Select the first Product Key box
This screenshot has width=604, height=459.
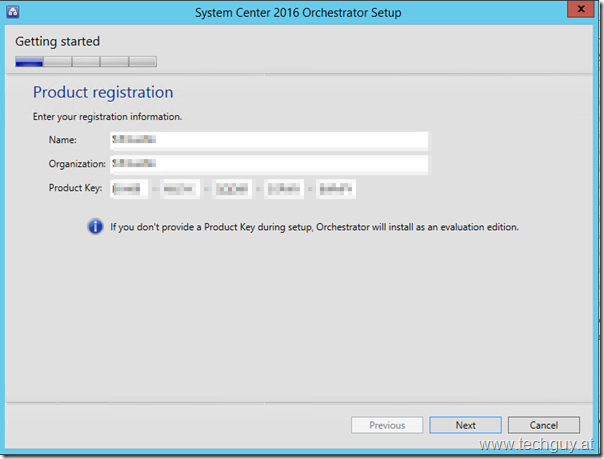tap(129, 189)
